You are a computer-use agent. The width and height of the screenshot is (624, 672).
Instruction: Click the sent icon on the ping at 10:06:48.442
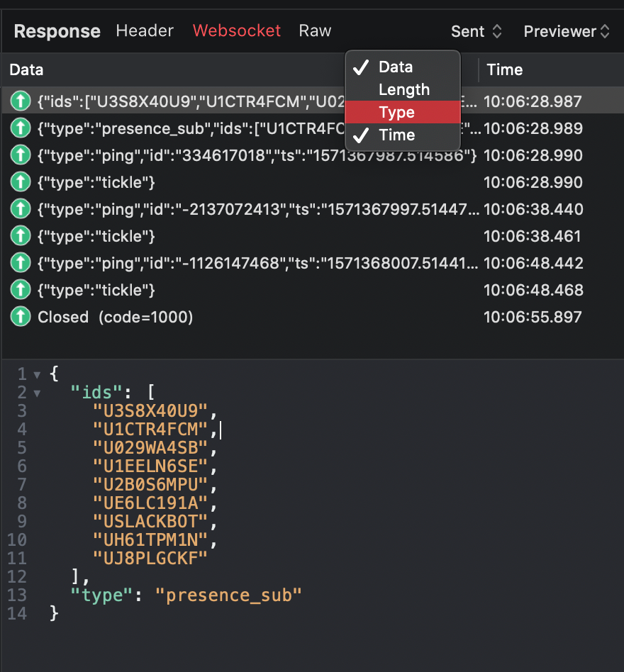[x=20, y=262]
